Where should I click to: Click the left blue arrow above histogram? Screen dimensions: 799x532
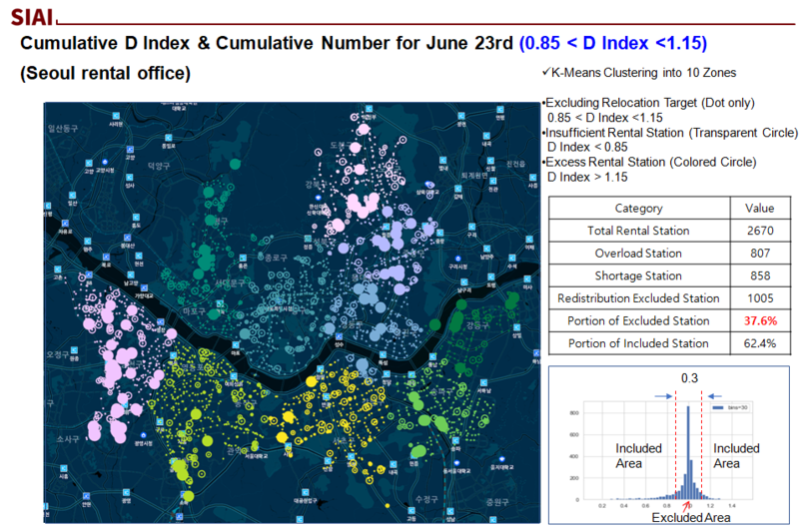pyautogui.click(x=663, y=396)
